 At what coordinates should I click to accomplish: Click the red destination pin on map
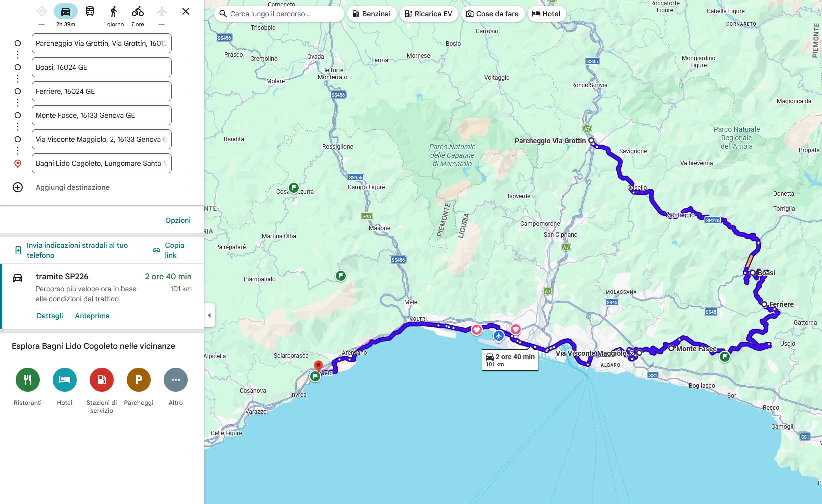[x=318, y=366]
